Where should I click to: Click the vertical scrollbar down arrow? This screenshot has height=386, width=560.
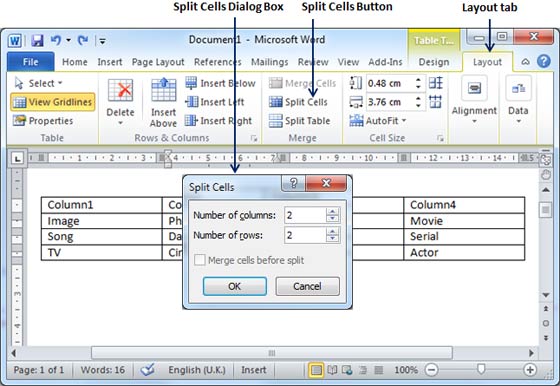pos(546,295)
